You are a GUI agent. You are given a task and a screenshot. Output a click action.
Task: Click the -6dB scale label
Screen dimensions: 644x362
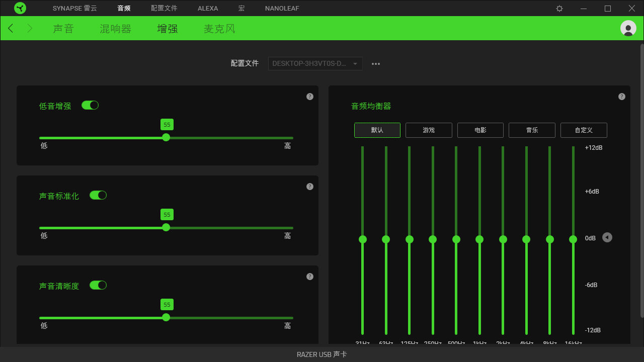point(591,285)
